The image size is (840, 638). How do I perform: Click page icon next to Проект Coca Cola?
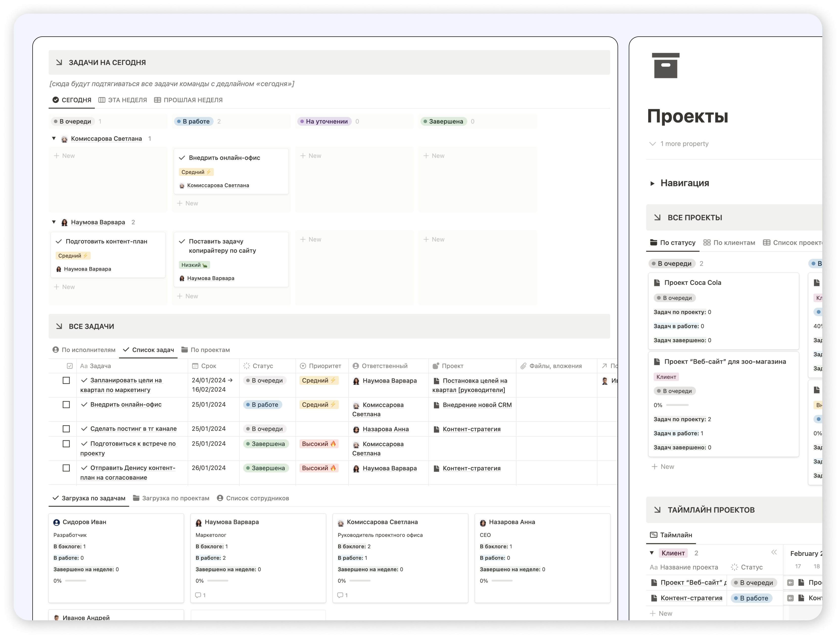(x=657, y=283)
